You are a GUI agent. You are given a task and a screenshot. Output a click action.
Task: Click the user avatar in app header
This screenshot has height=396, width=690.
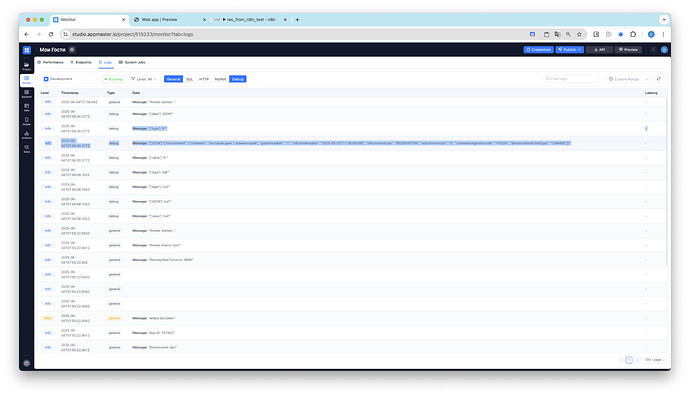pyautogui.click(x=664, y=50)
